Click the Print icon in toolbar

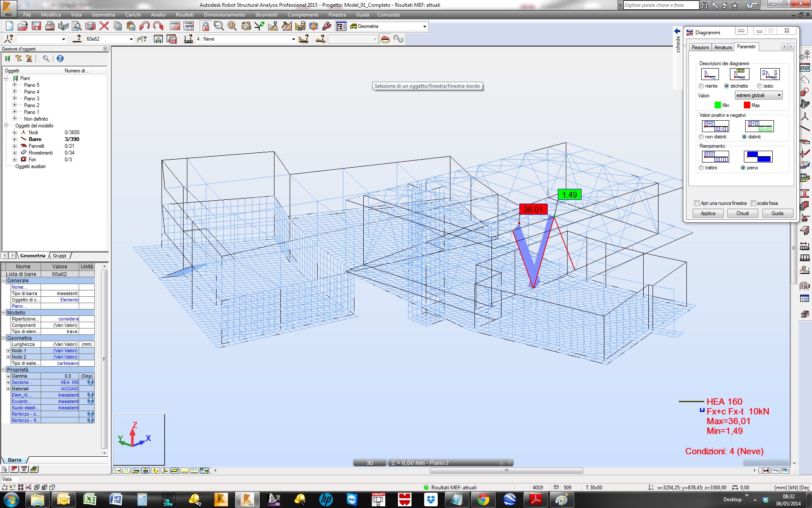[x=50, y=26]
